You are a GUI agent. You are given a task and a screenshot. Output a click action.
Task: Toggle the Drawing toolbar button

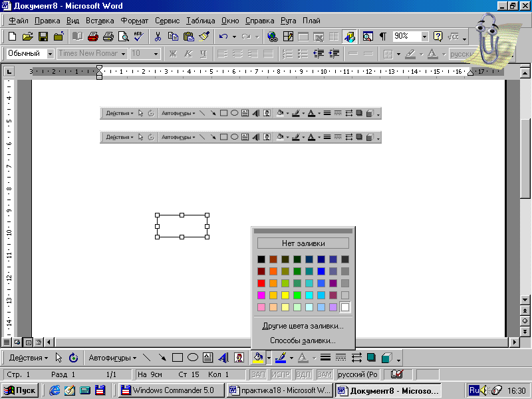tap(350, 37)
